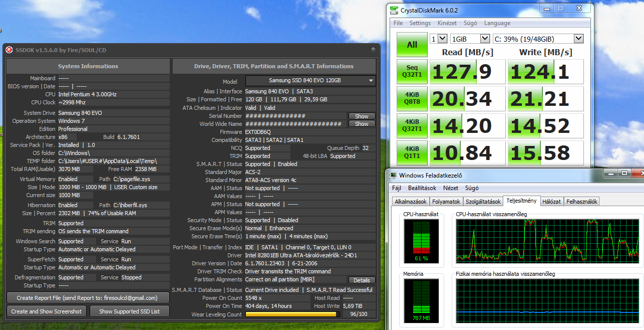Click Create and Show Screenshot
The image size is (644, 330).
coord(47,311)
